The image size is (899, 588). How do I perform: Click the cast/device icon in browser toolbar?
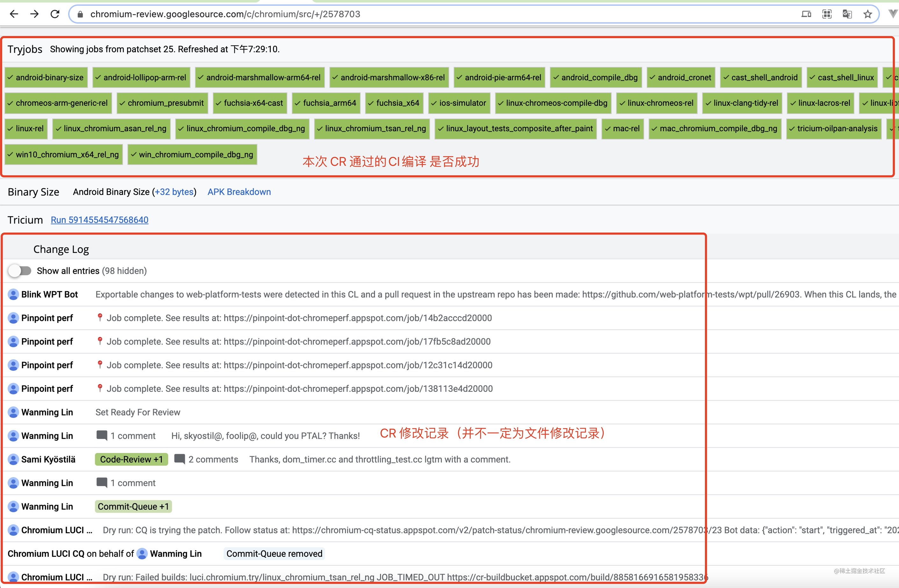(x=806, y=14)
